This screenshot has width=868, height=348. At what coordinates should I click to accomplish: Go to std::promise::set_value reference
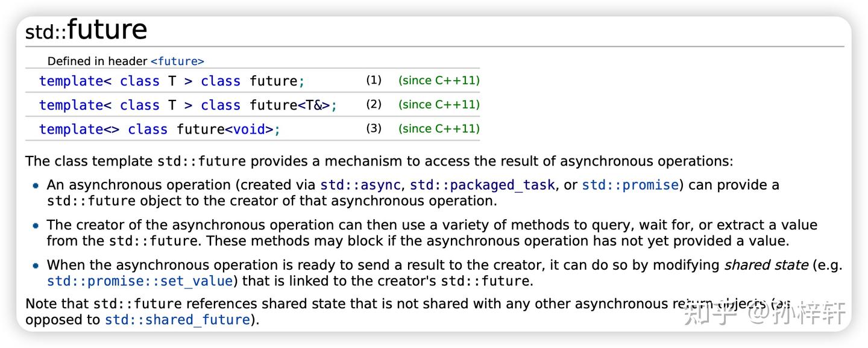tap(140, 281)
